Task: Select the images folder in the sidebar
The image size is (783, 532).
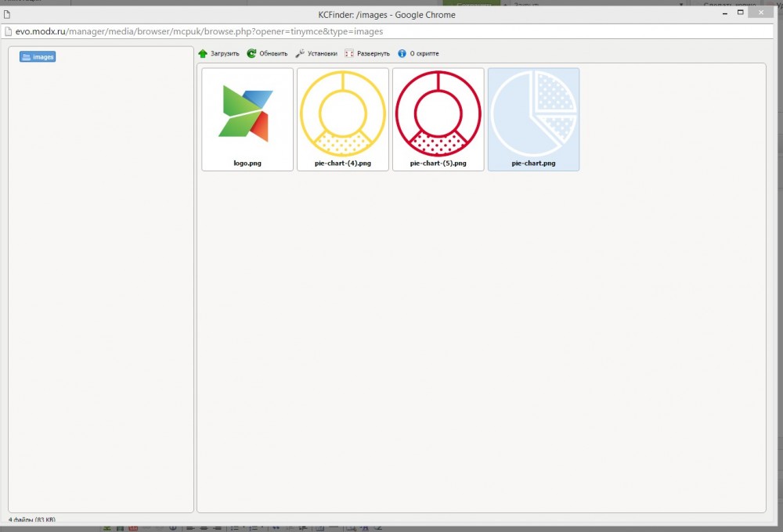Action: pyautogui.click(x=37, y=56)
